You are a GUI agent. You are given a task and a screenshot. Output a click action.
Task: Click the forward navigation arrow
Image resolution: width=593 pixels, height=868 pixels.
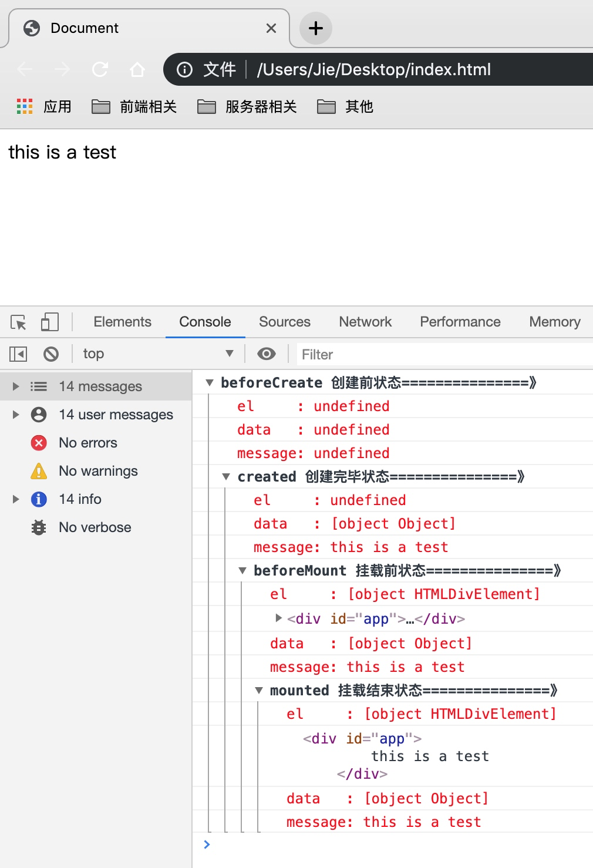(62, 69)
